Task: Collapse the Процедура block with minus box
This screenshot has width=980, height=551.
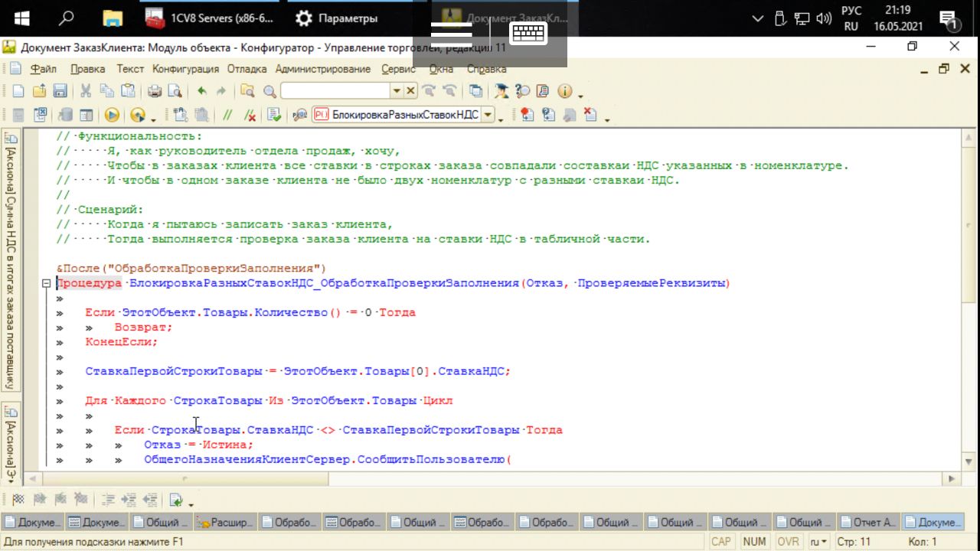Action: pos(46,283)
